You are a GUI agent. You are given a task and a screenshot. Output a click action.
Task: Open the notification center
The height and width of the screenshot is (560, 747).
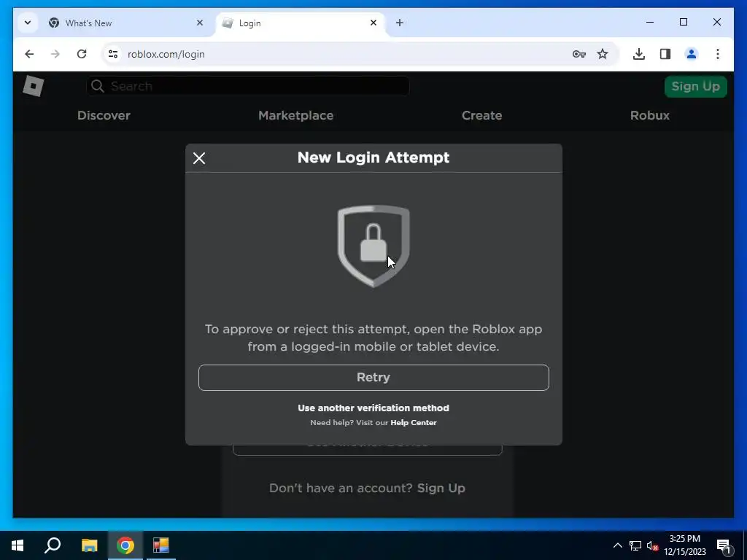pos(724,546)
